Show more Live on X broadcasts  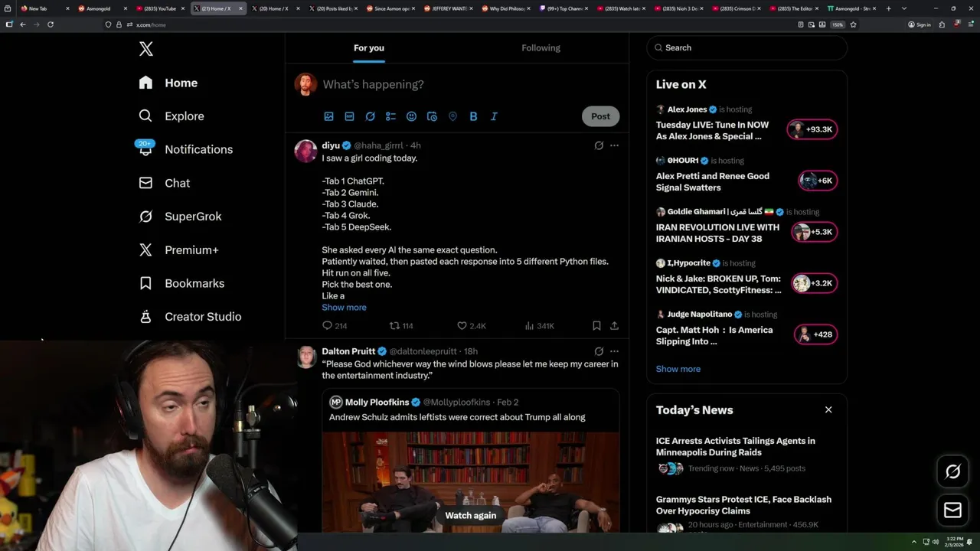(x=678, y=369)
